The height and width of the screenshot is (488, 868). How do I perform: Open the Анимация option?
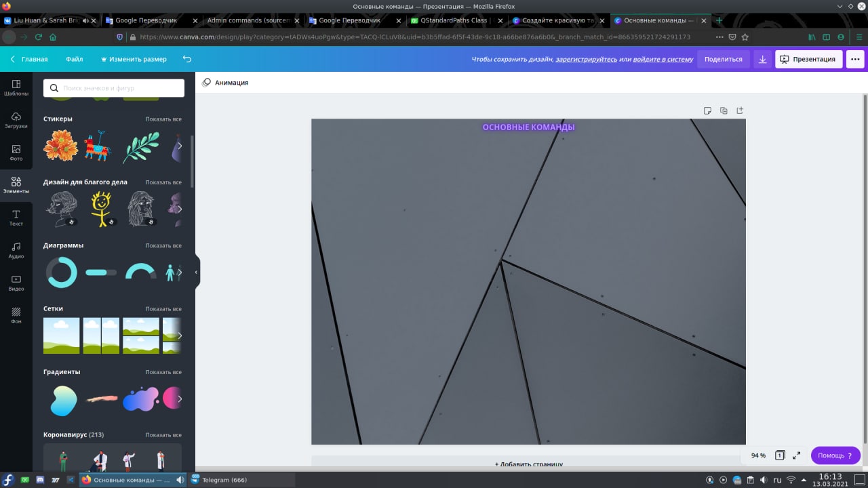[225, 83]
